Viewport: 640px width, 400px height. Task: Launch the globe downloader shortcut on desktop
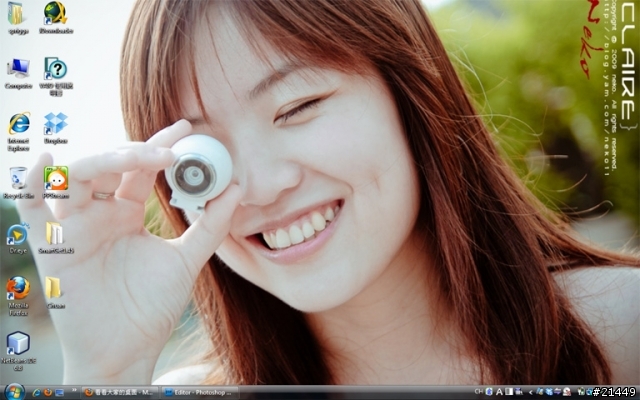tap(56, 17)
